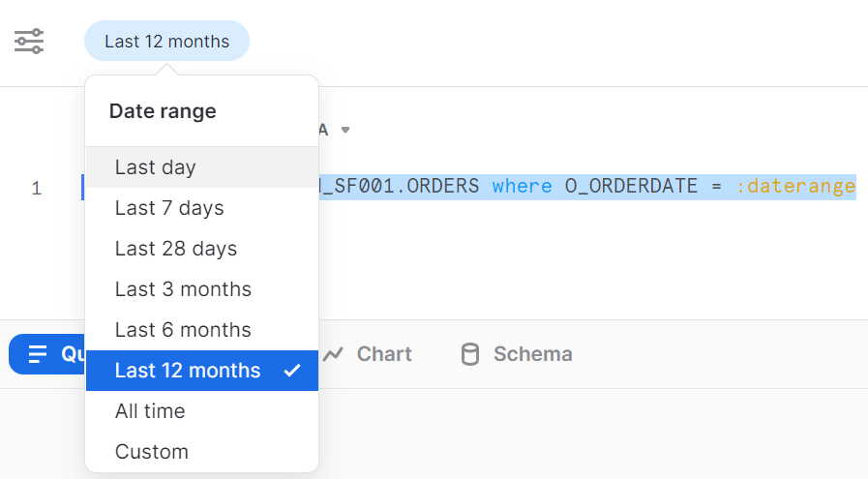Choose the All time option
This screenshot has height=479, width=868.
150,411
